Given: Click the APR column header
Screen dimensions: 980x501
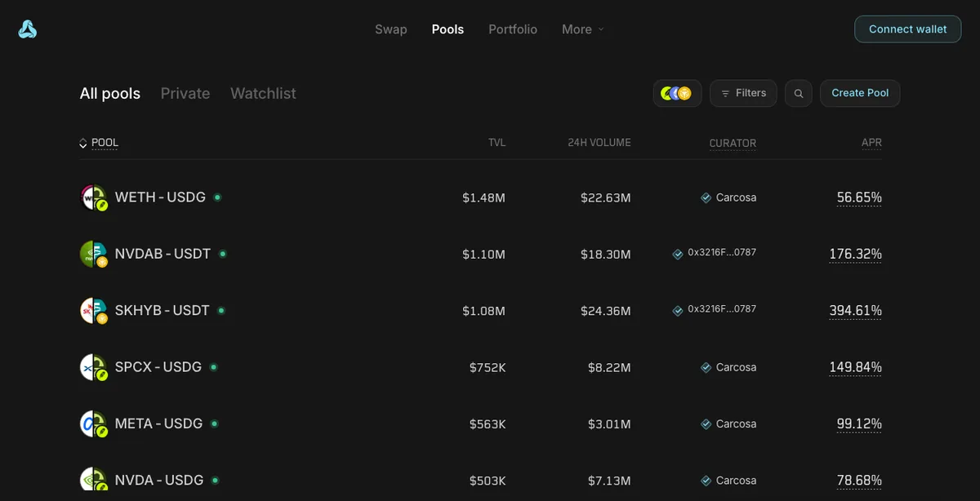Looking at the screenshot, I should tap(871, 143).
